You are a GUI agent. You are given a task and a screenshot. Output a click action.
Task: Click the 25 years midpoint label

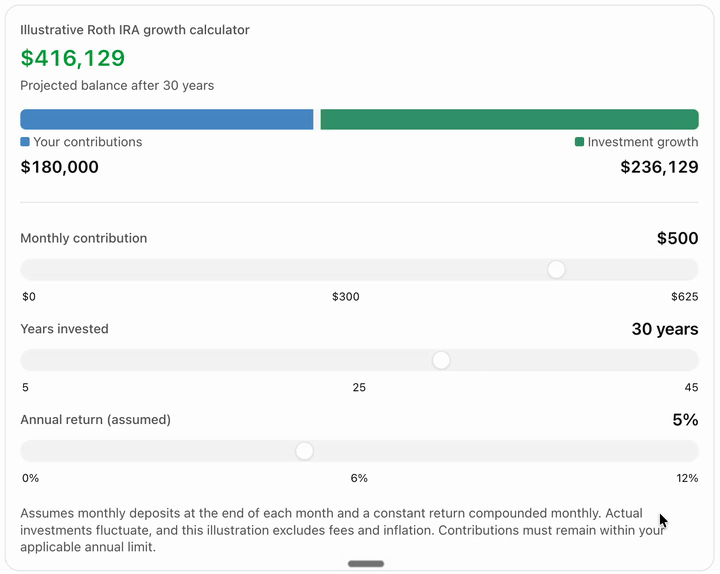click(359, 387)
